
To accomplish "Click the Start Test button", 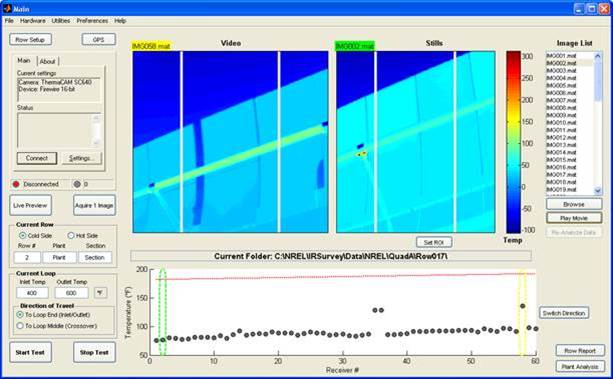I will pyautogui.click(x=30, y=352).
